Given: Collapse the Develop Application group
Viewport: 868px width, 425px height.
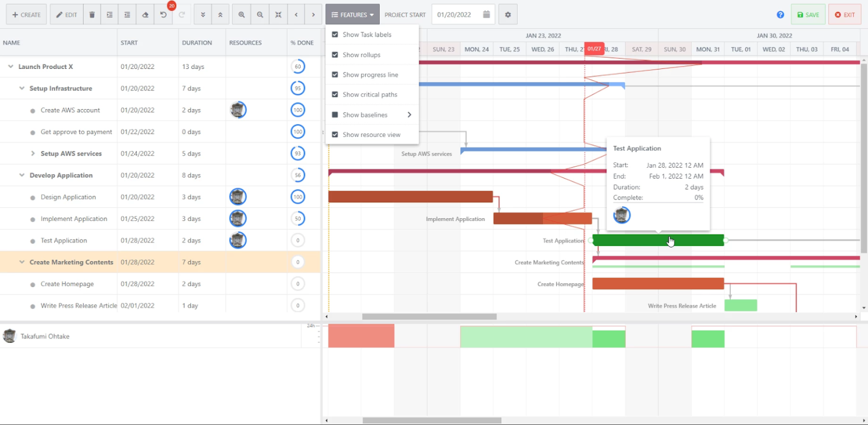Looking at the screenshot, I should point(21,175).
